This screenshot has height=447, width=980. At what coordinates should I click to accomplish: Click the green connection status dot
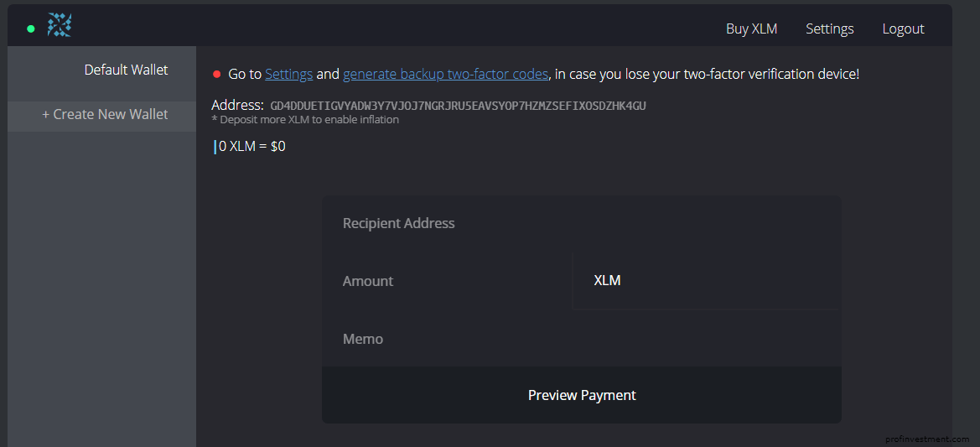pos(31,29)
